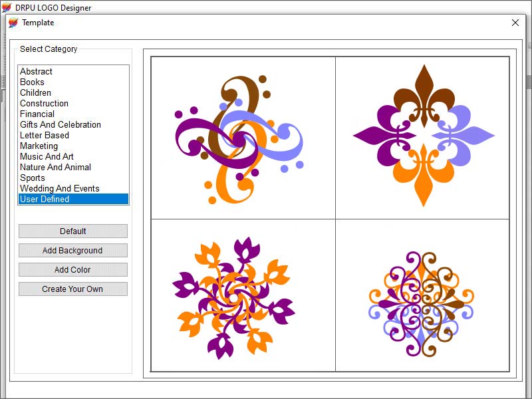Select the Wedding And Events category
The image size is (532, 399).
click(x=60, y=189)
